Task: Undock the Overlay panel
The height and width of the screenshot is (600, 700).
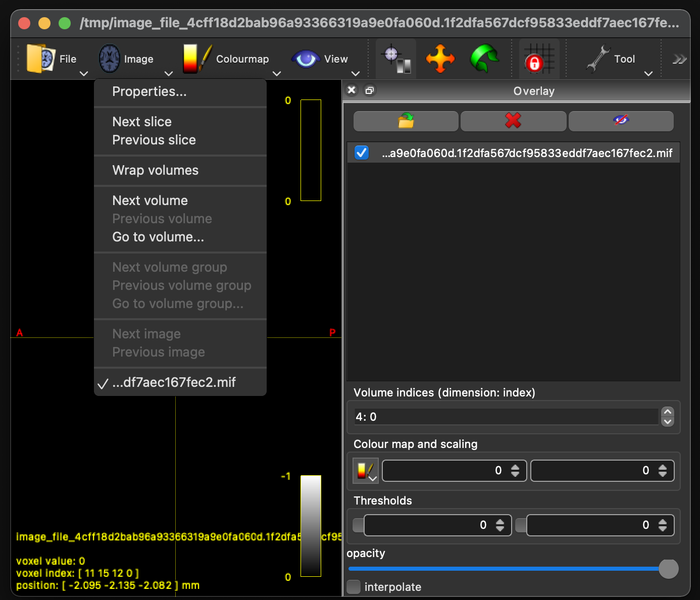Action: pyautogui.click(x=369, y=90)
